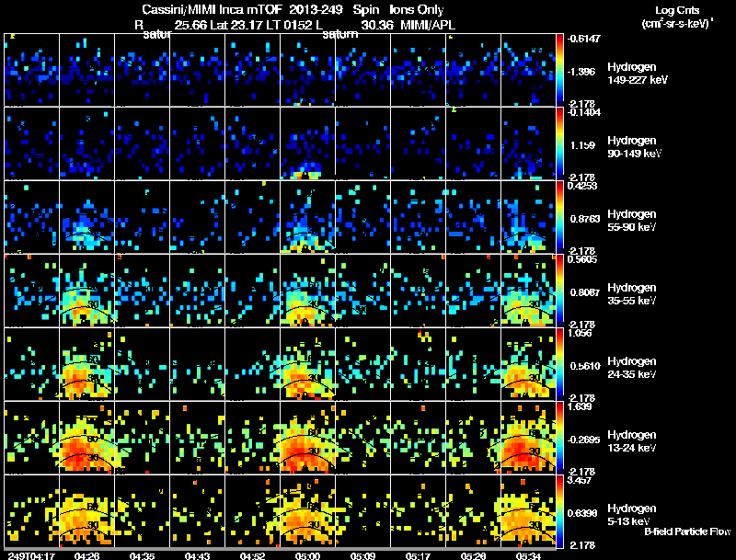This screenshot has width=736, height=560.
Task: Open the 05:00 image in the 5-13 keV row
Action: point(307,511)
